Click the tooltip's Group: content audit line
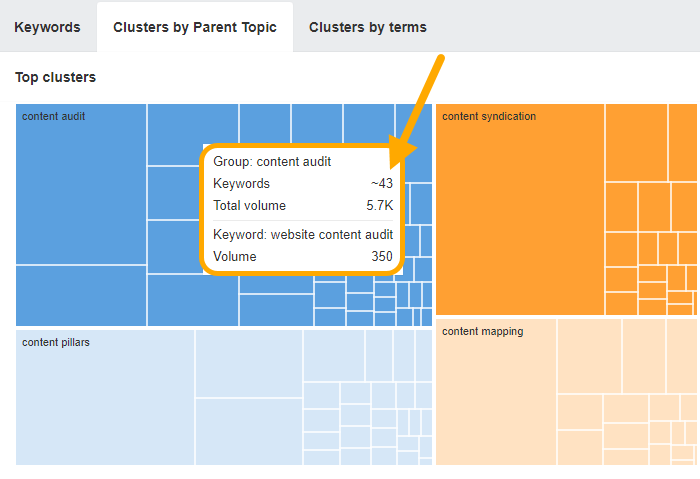This screenshot has height=479, width=700. point(272,161)
